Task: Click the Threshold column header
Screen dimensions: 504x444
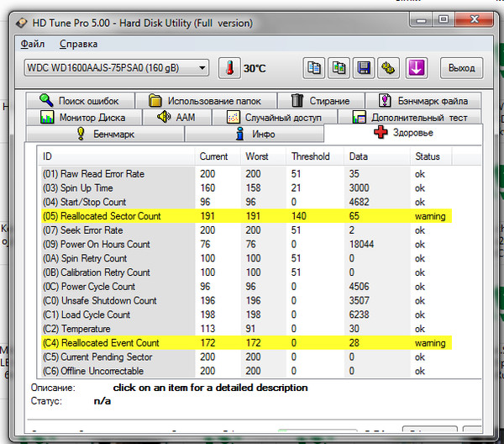Action: 310,156
